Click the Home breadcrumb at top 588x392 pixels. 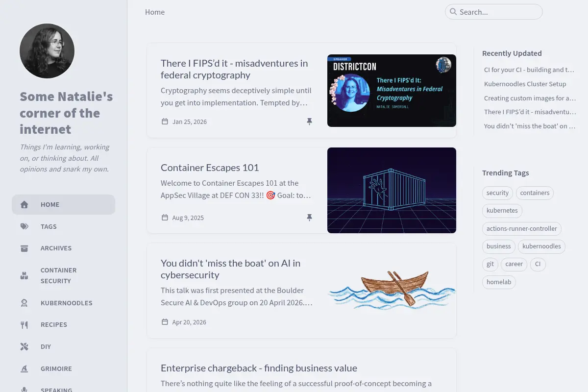click(x=155, y=12)
